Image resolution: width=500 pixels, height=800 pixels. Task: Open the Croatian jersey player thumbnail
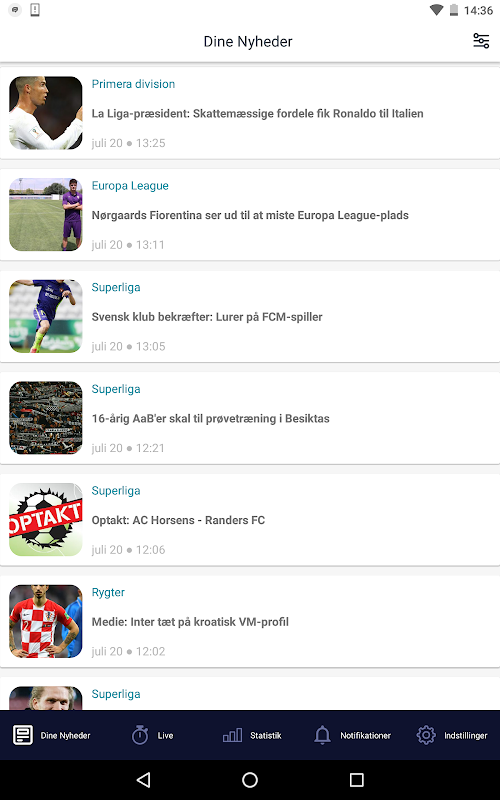point(46,621)
